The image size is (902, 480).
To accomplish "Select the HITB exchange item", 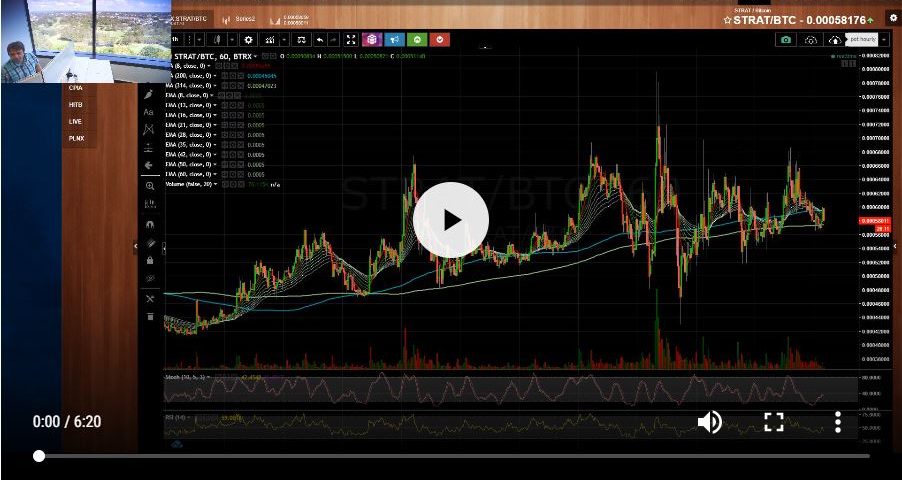I will click(76, 104).
